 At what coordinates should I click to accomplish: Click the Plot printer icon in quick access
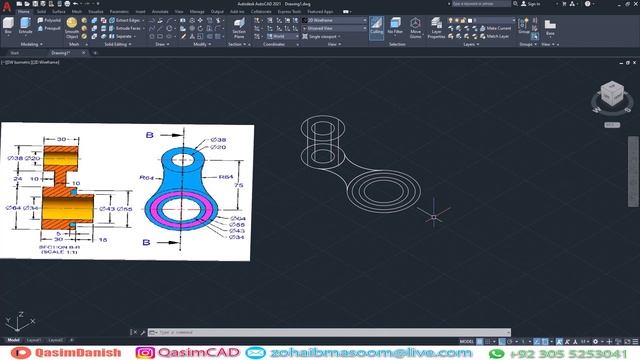(67, 4)
